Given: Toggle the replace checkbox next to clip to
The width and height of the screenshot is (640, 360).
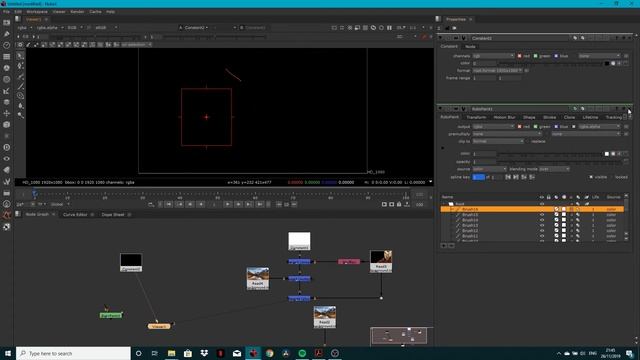Looking at the screenshot, I should coord(527,141).
